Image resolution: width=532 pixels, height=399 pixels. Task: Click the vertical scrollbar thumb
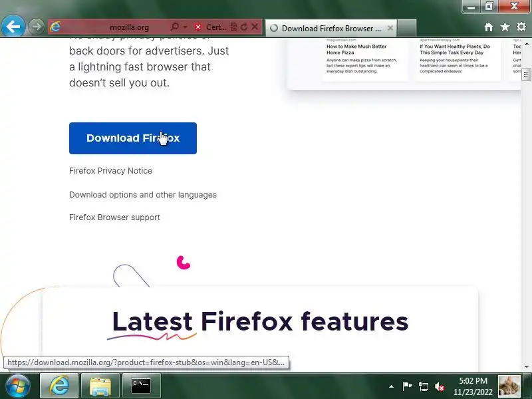(x=527, y=74)
